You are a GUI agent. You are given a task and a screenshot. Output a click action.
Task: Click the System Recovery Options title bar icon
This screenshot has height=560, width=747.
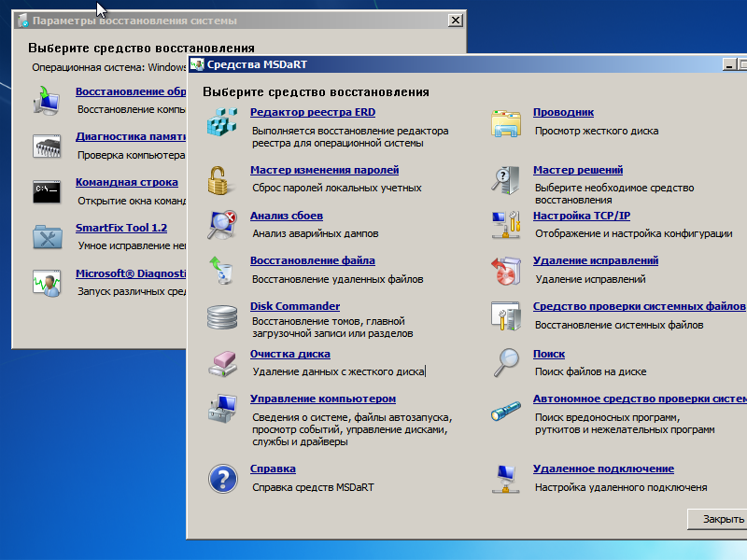point(23,21)
